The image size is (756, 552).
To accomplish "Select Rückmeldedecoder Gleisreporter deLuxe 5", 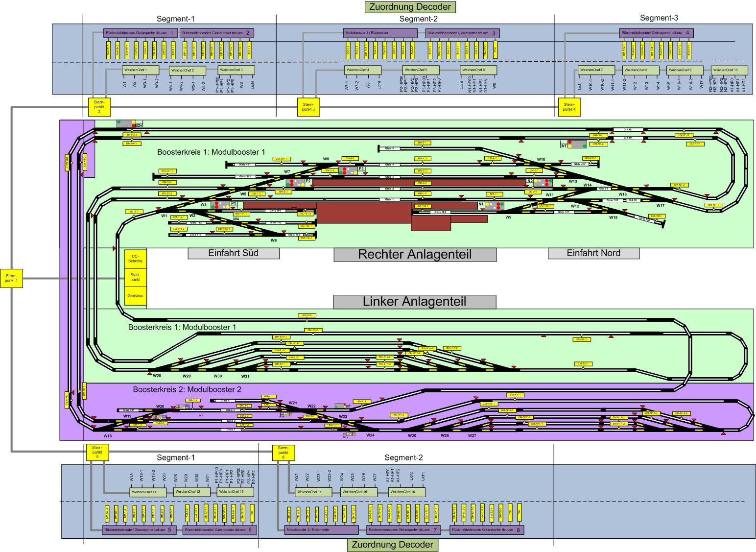I will click(139, 529).
